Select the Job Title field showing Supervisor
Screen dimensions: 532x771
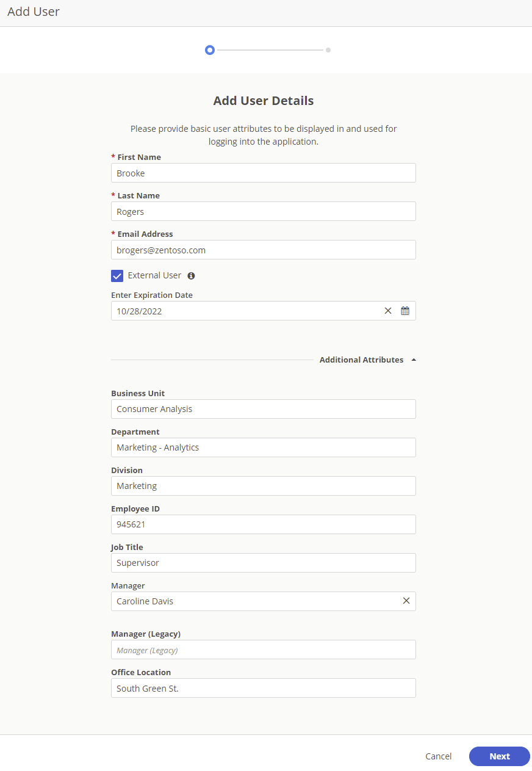pyautogui.click(x=263, y=562)
